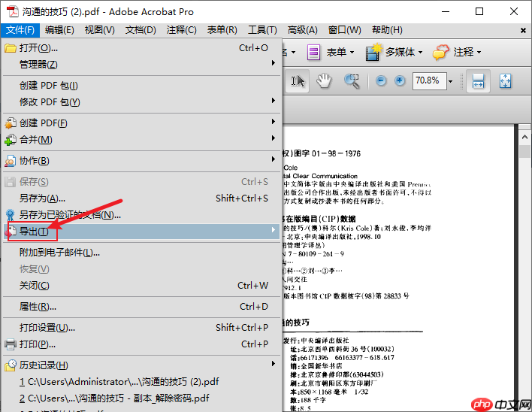Select the Select tool cursor icon
The width and height of the screenshot is (532, 412).
298,81
